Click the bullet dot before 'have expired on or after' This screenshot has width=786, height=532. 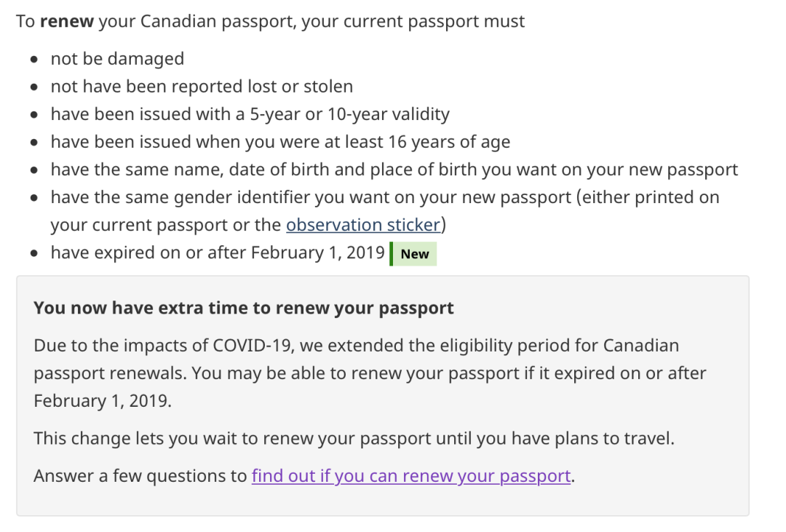click(x=34, y=253)
